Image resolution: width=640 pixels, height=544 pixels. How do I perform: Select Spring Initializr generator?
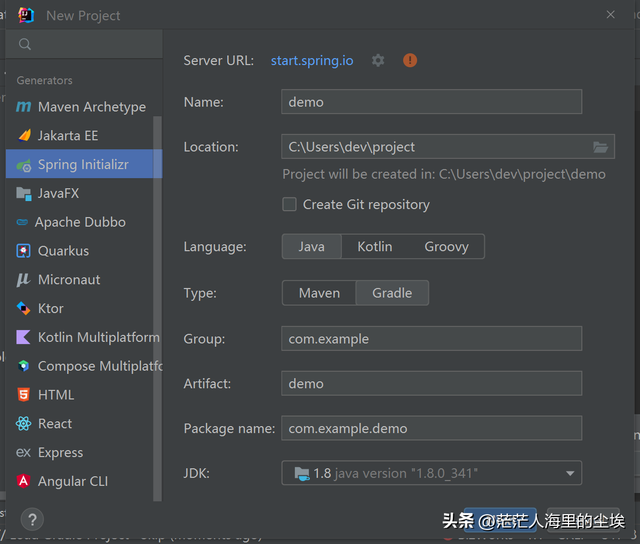[x=84, y=164]
